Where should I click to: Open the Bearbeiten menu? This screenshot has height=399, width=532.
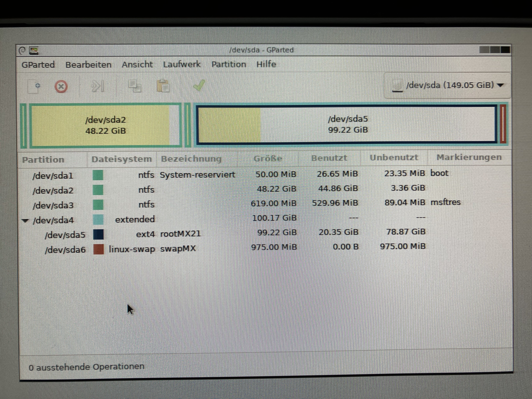coord(88,65)
